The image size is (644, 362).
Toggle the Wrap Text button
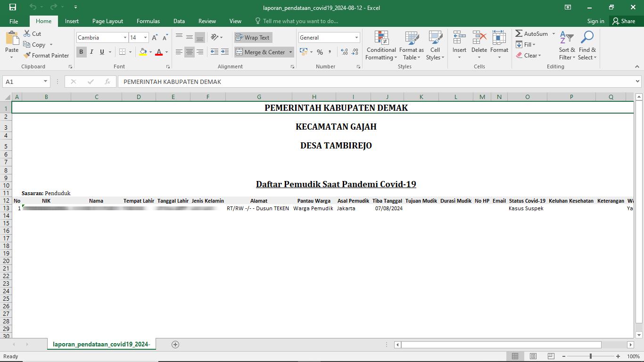[253, 38]
